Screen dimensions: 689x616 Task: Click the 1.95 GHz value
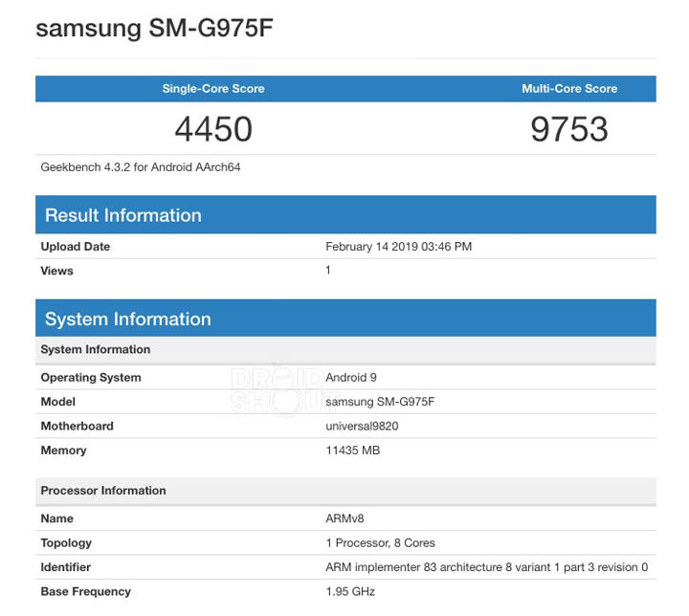click(350, 592)
